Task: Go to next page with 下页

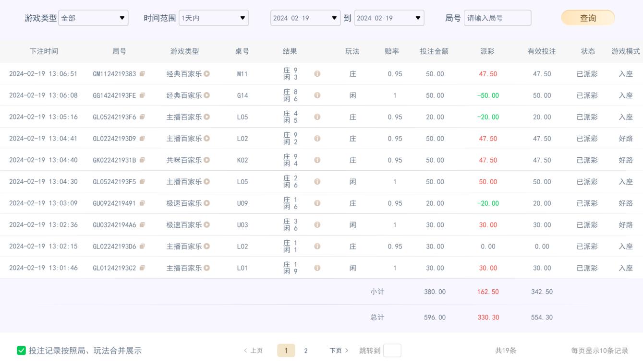Action: tap(339, 351)
